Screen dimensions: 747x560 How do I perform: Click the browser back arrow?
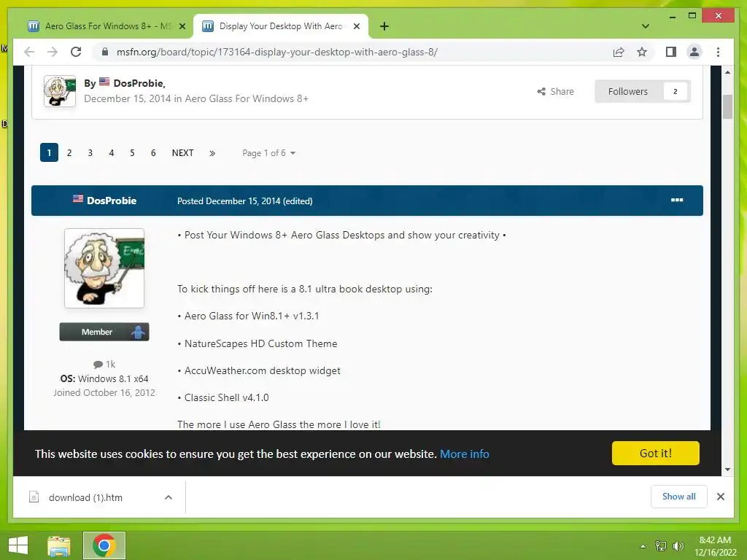29,52
